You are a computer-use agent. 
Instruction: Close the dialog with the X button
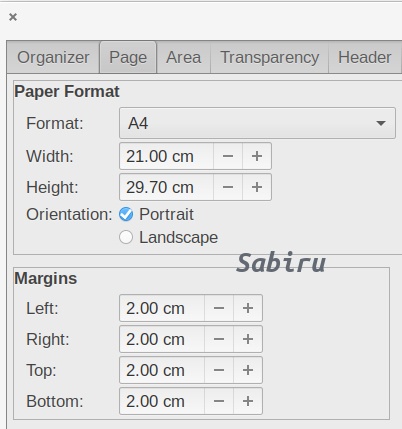[x=13, y=17]
